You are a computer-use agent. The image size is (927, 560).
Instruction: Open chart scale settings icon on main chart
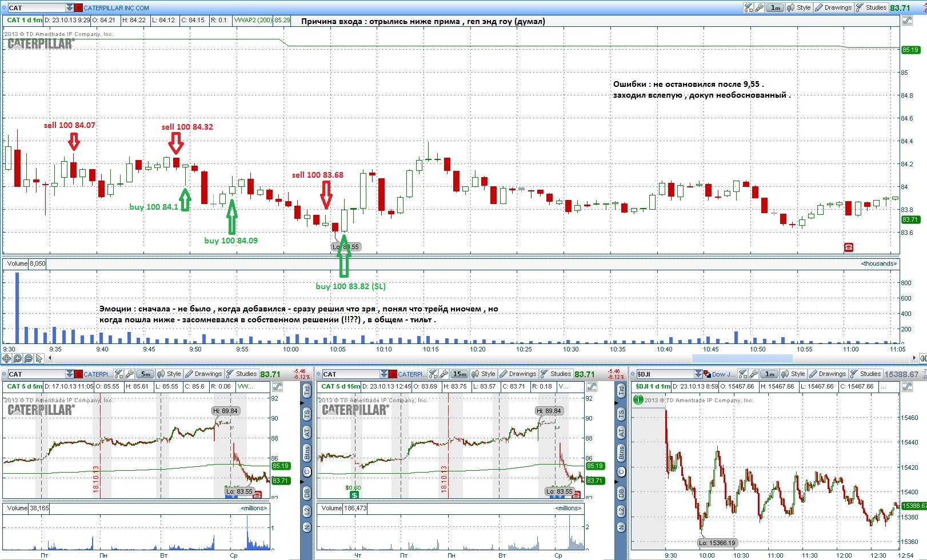click(907, 20)
